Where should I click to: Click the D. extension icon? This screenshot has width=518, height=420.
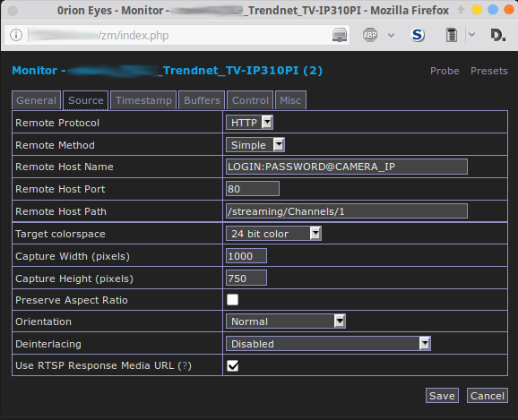pos(498,35)
